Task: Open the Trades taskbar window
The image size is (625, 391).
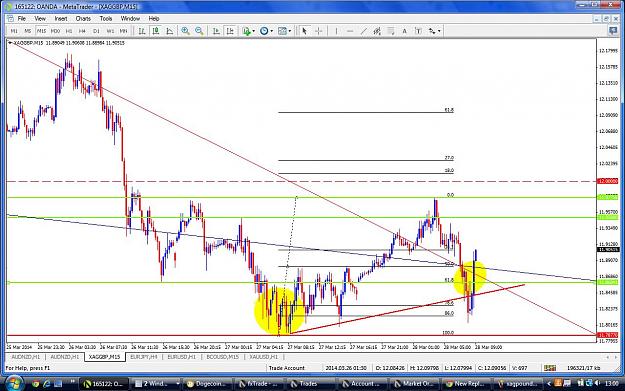Action: [312, 384]
